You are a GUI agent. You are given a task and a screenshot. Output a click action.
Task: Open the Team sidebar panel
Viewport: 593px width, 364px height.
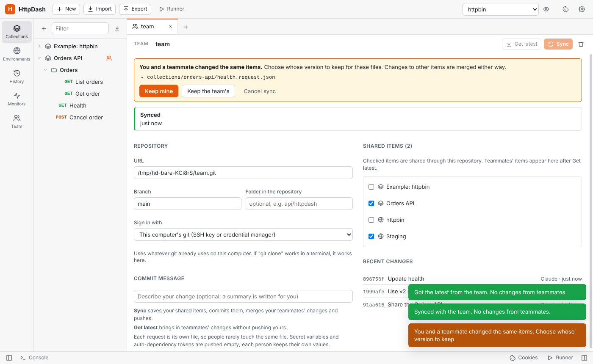[x=17, y=121]
